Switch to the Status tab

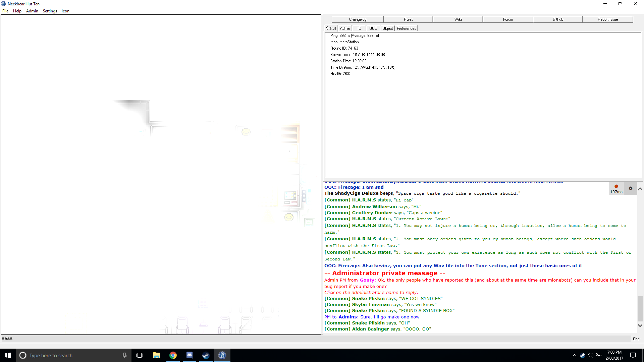(331, 28)
